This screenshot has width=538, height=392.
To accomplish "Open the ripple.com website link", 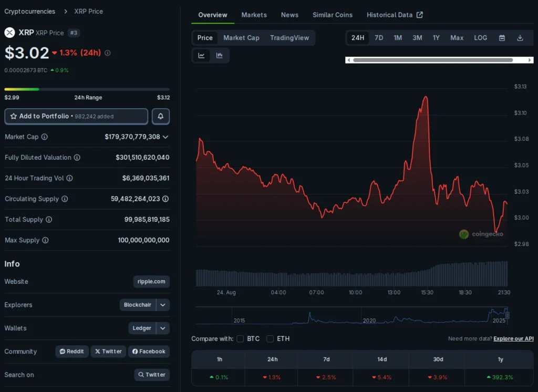I will (x=151, y=282).
